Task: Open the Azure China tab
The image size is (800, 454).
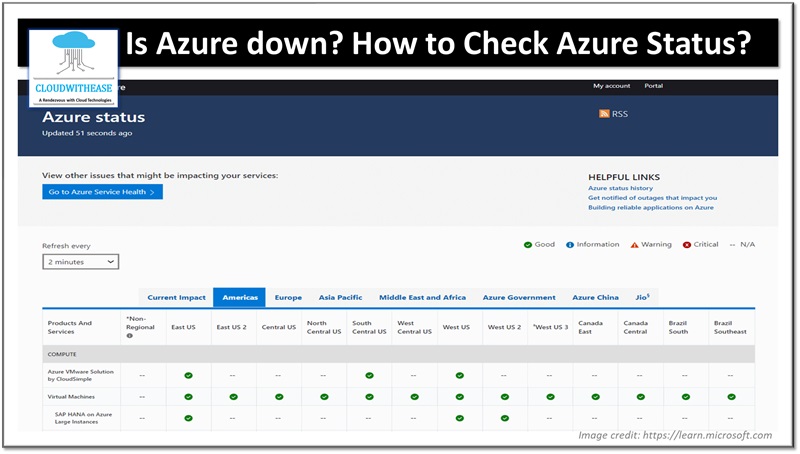Action: pyautogui.click(x=595, y=297)
